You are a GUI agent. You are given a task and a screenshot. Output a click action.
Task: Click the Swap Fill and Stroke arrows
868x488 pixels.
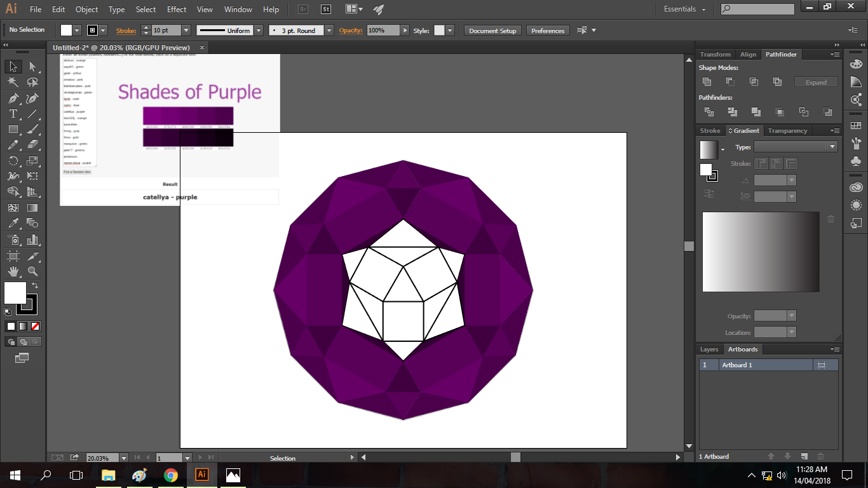(x=35, y=285)
